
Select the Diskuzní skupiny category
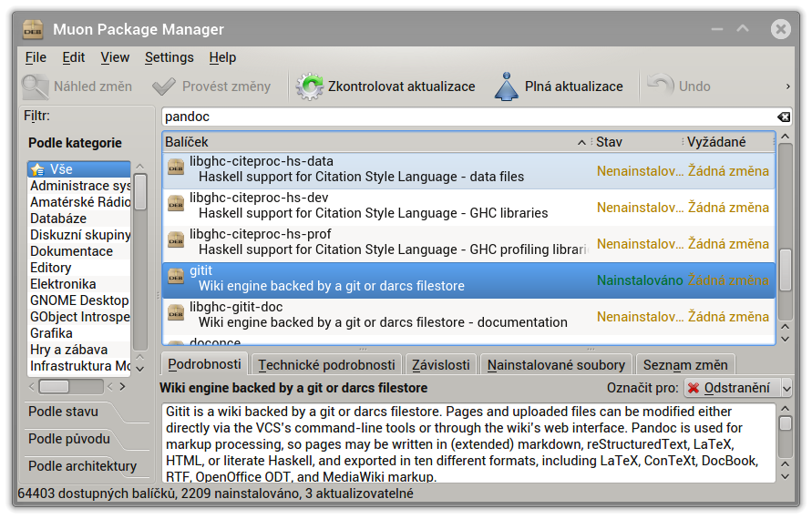coord(78,235)
